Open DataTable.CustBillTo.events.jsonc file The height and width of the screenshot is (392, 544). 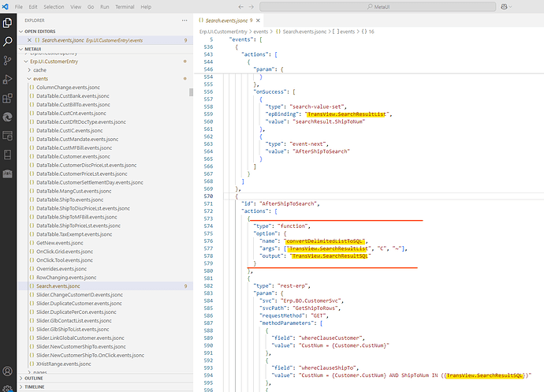(x=73, y=105)
